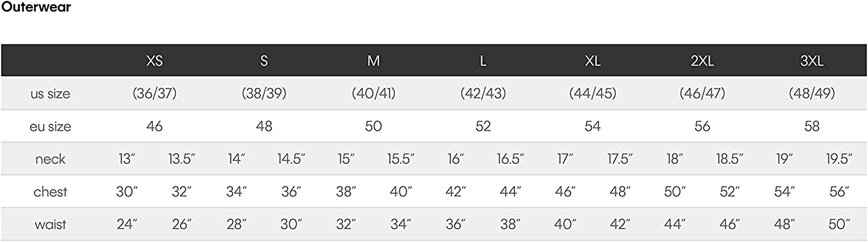Select the "us size" row label
Screen dimensions: 868x242
[50, 94]
